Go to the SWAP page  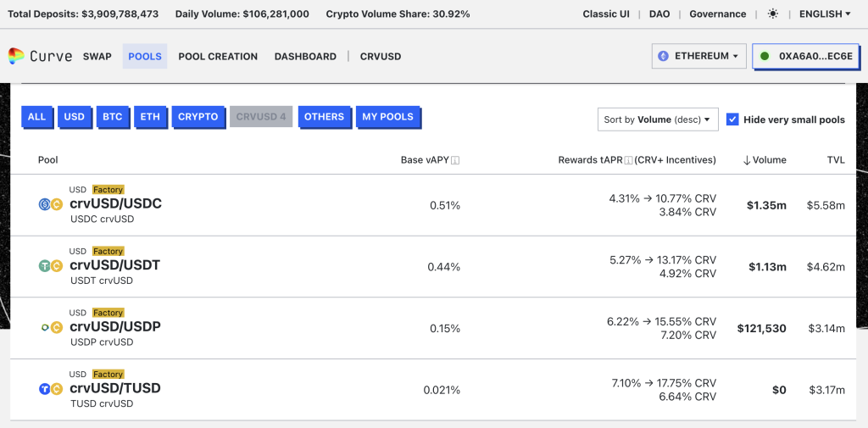click(x=97, y=57)
